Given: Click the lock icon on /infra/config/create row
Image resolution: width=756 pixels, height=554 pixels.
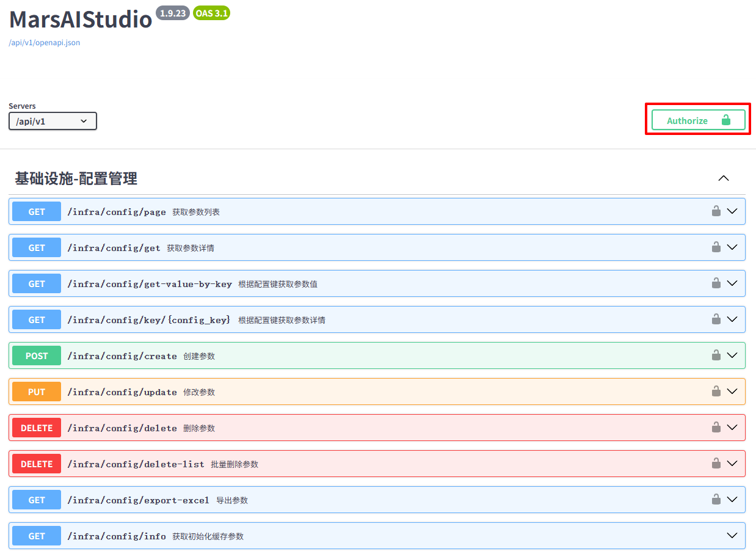Looking at the screenshot, I should pyautogui.click(x=716, y=355).
